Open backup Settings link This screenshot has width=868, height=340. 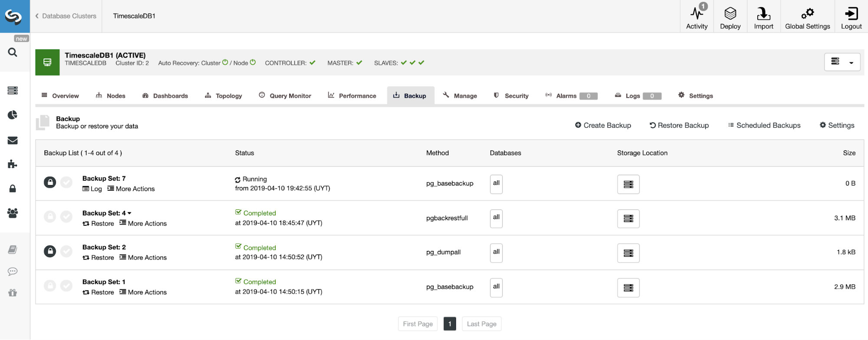pos(837,125)
